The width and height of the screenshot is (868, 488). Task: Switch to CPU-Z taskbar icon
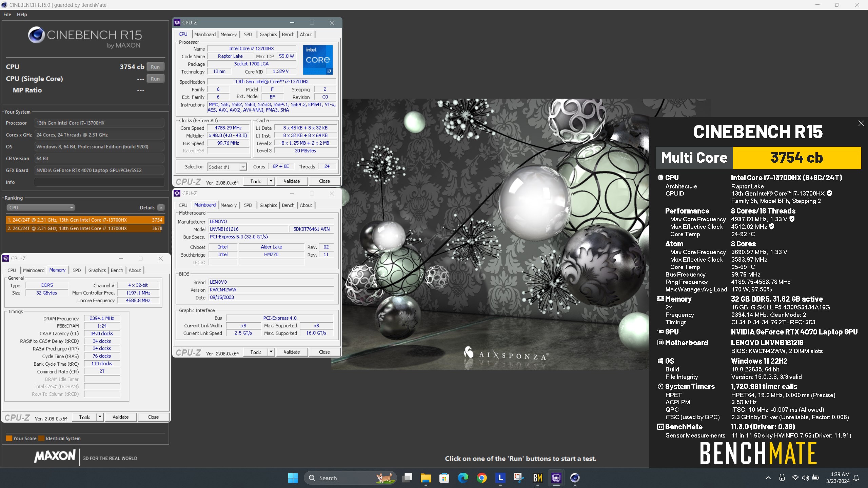(x=556, y=478)
